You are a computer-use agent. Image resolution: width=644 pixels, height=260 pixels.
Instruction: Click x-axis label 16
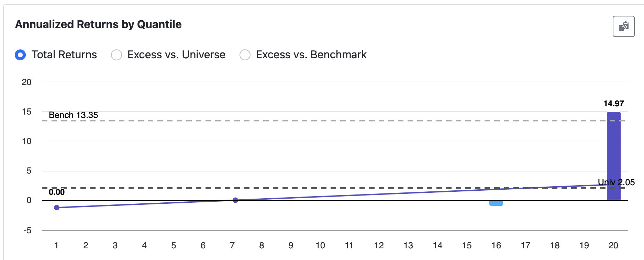[x=496, y=246]
